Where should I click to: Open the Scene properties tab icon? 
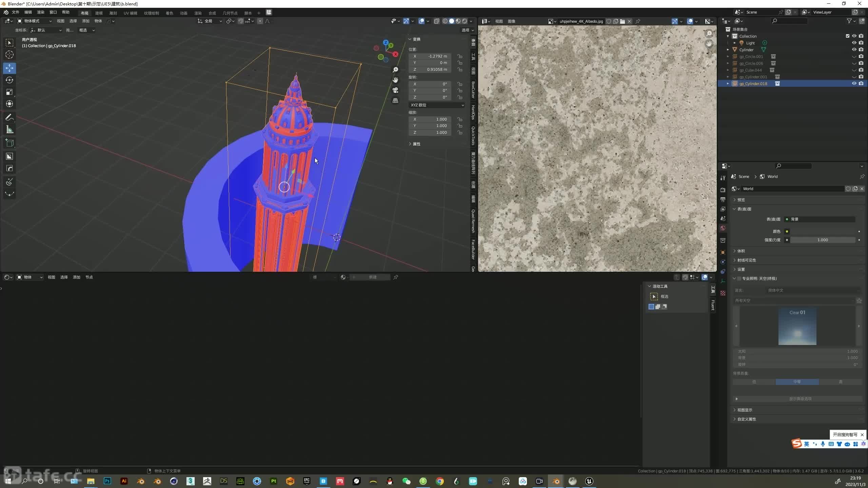[723, 219]
